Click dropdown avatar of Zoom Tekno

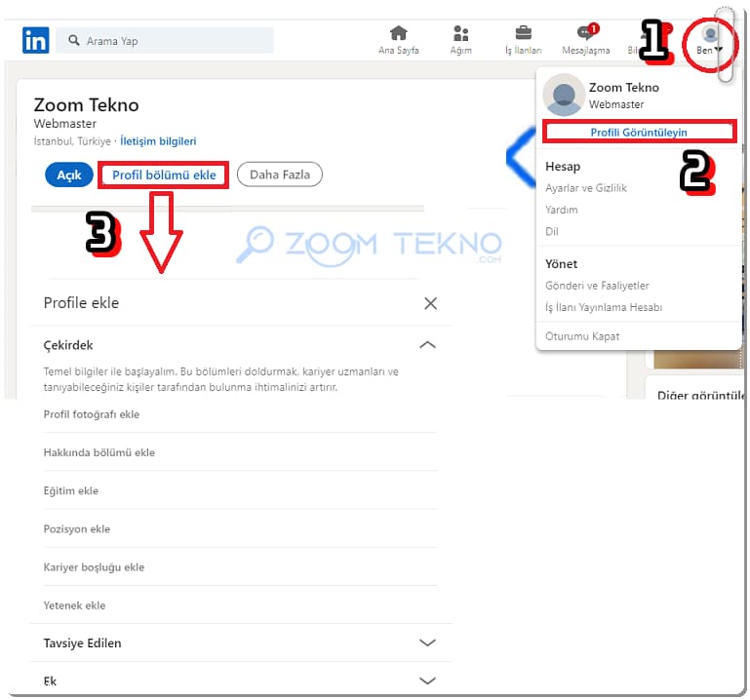(564, 95)
